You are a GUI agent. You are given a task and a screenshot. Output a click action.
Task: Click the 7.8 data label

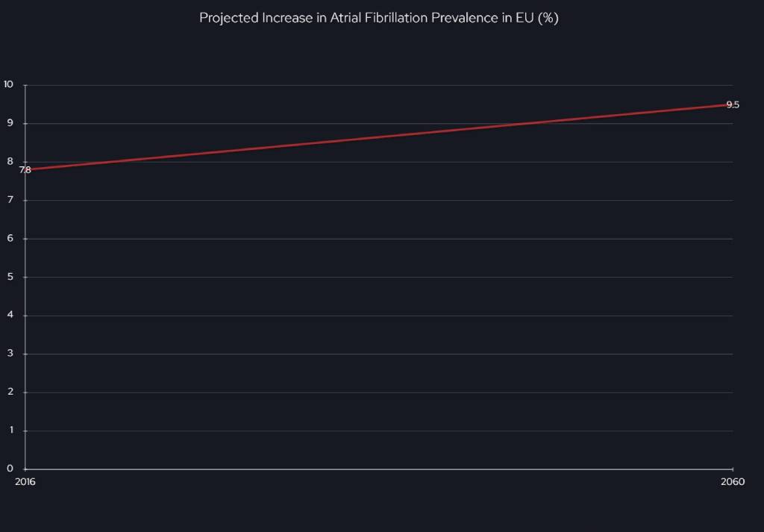(25, 170)
